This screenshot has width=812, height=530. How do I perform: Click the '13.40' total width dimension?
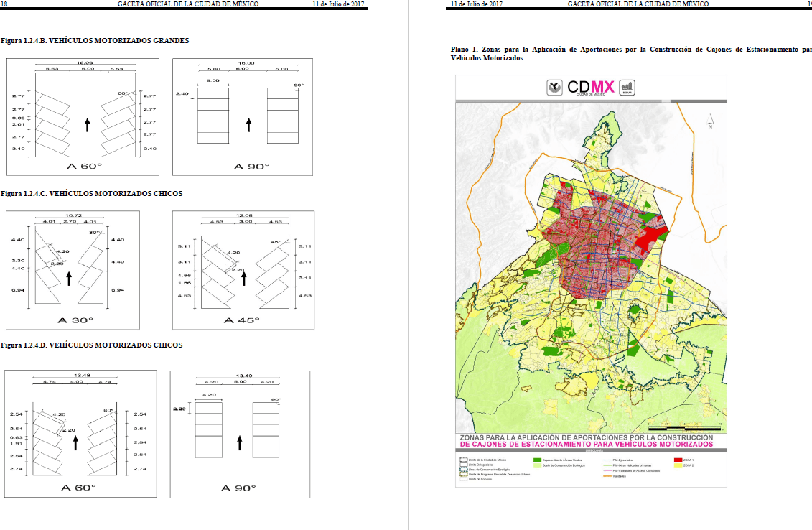tap(244, 376)
